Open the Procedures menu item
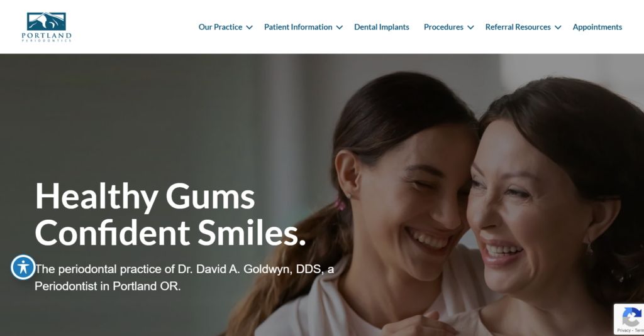This screenshot has height=336, width=644. pyautogui.click(x=443, y=27)
